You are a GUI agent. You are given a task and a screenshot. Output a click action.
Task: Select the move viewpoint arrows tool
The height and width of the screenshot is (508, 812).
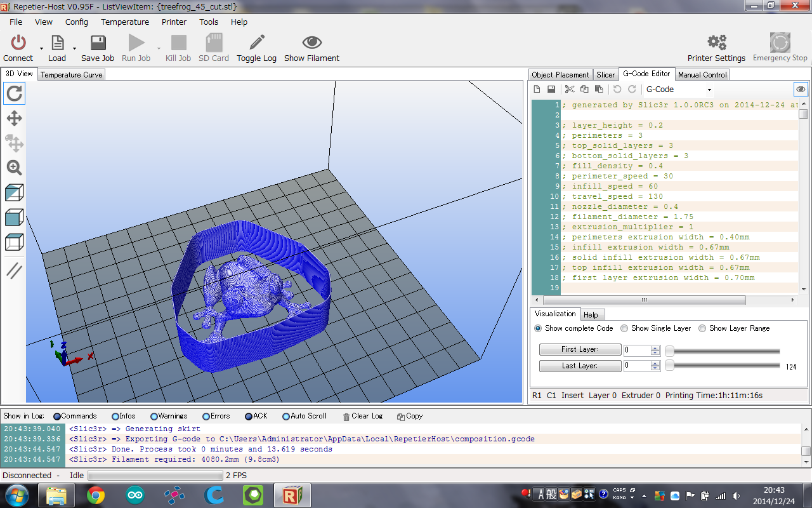pos(14,119)
